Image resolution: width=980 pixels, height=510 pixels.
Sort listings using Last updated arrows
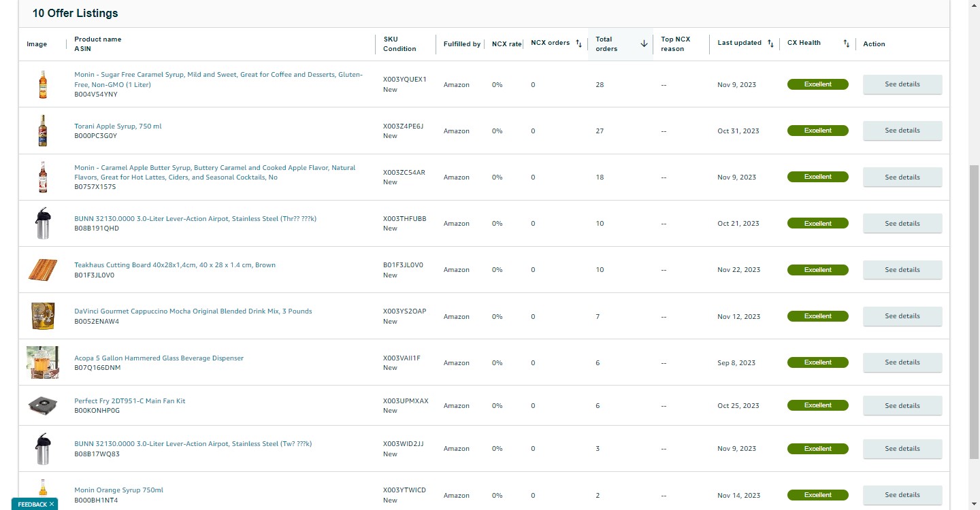[770, 44]
